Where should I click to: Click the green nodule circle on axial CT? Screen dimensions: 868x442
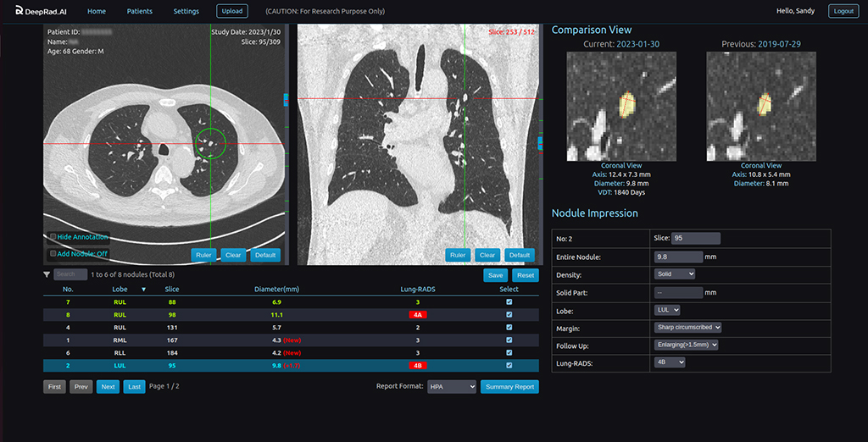tap(209, 143)
